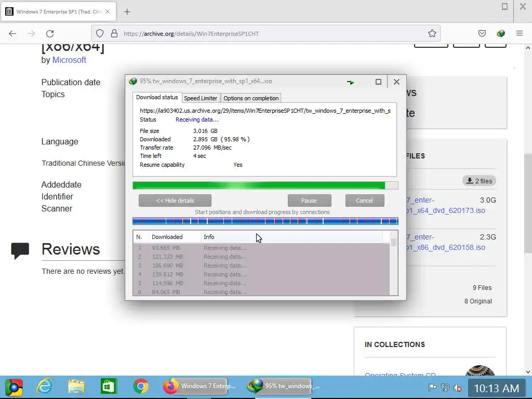
Task: Open a new Firefox tab
Action: (127, 12)
